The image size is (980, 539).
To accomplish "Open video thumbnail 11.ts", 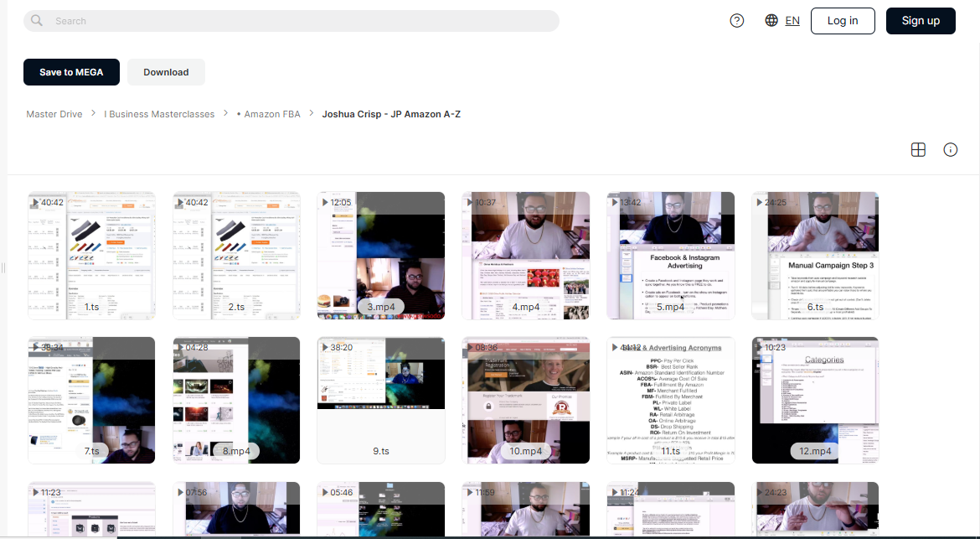I will pos(671,400).
